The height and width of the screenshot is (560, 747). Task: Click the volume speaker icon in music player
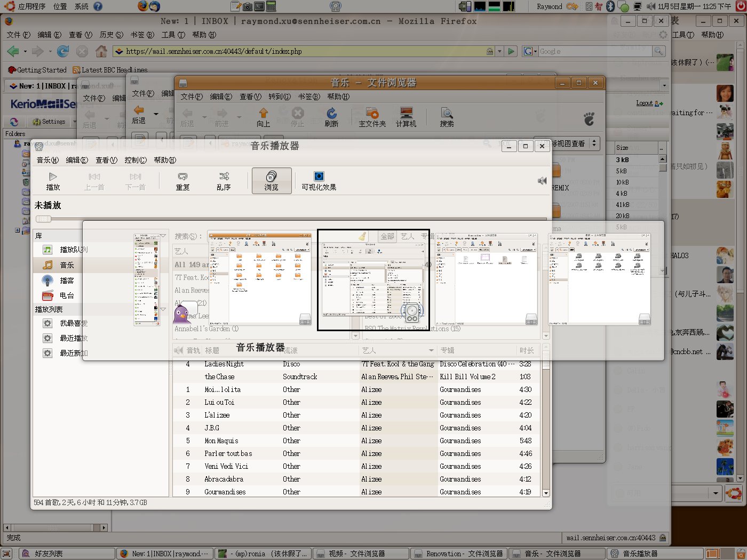click(542, 181)
